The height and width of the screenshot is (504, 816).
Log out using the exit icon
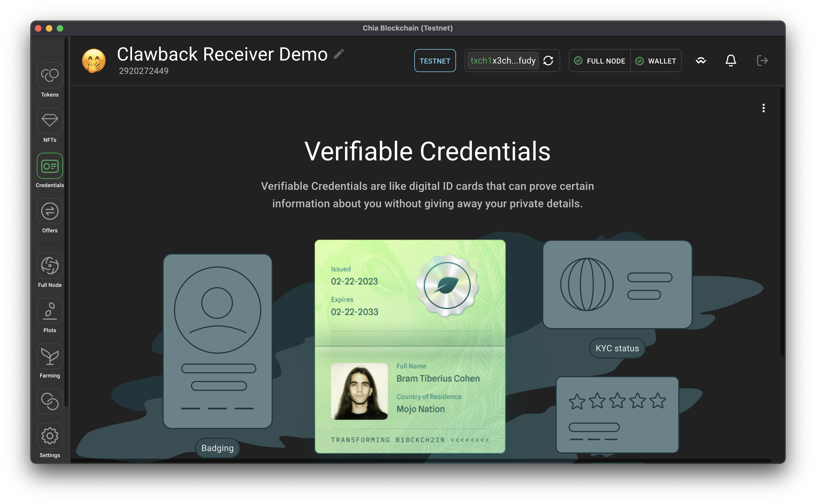(762, 61)
